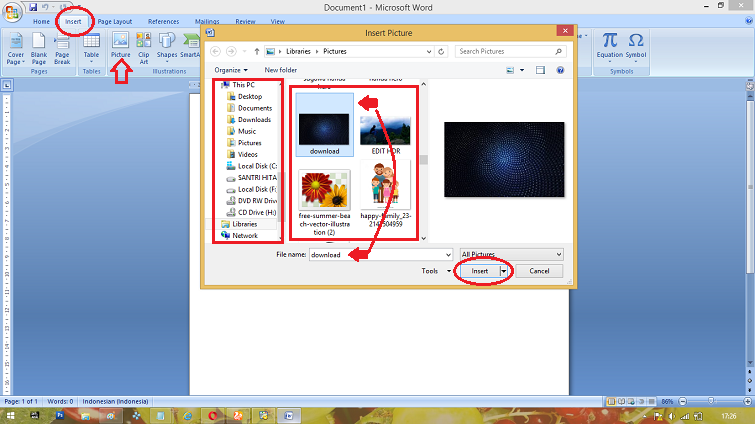Click the change view icon
This screenshot has height=424, width=755.
coord(510,70)
